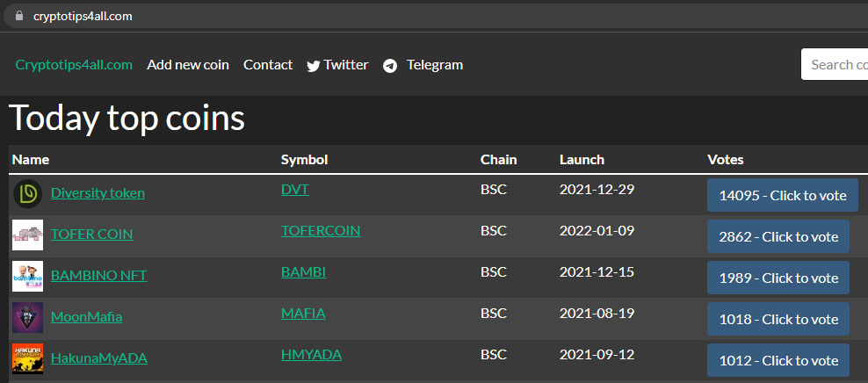Click the lock icon in address bar
Screen dimensions: 868x383
(x=19, y=16)
